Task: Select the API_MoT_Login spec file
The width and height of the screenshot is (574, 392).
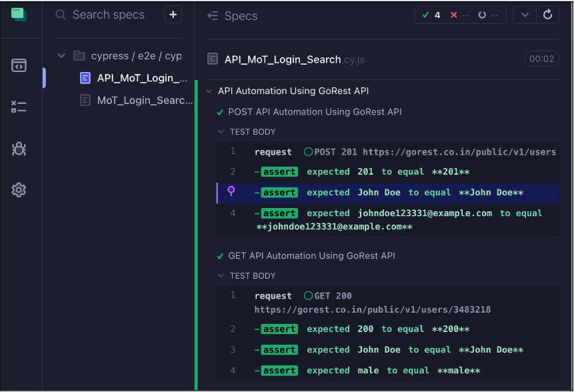Action: 141,78
